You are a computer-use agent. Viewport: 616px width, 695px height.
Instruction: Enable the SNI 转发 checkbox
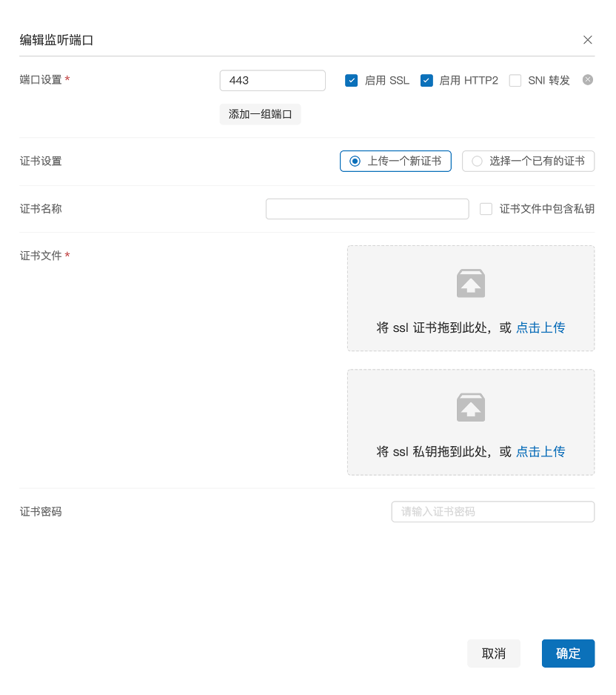[x=515, y=81]
